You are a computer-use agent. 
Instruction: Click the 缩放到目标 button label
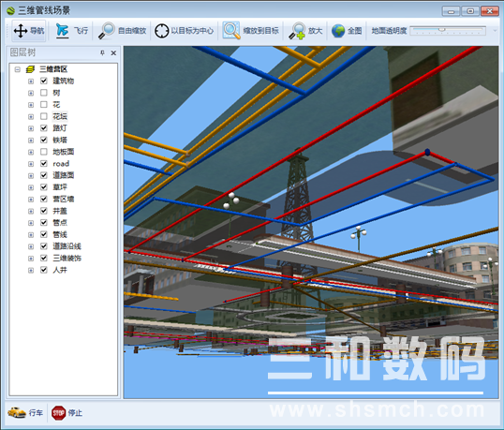tap(261, 31)
